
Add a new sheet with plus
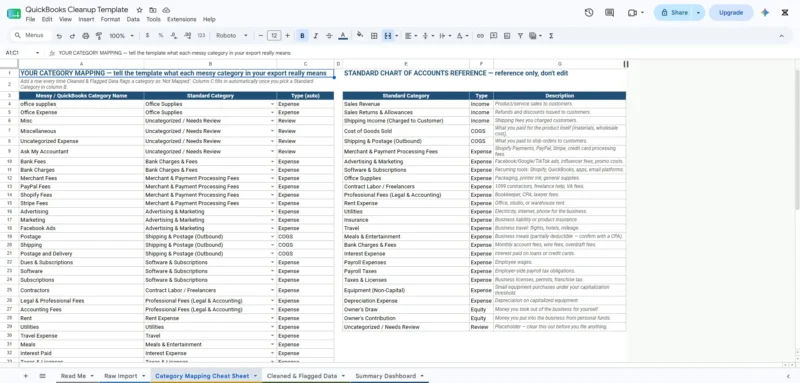pos(26,376)
